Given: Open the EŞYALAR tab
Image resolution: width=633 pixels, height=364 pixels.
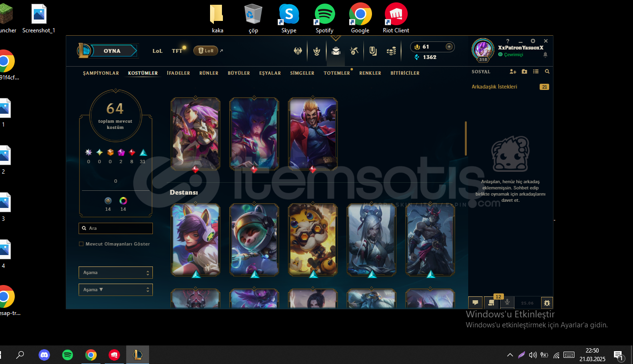Looking at the screenshot, I should tap(270, 73).
